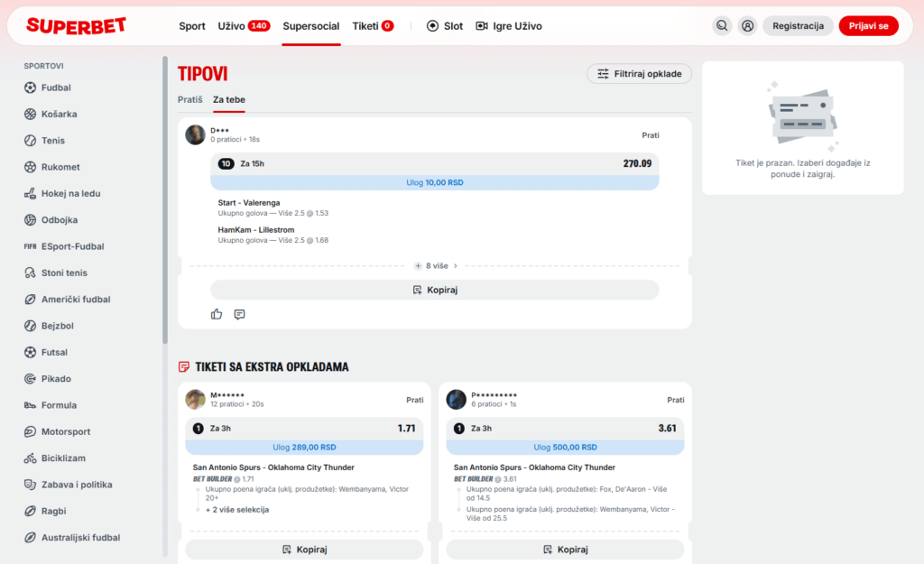Open Filtriraj opklade filter options
This screenshot has height=564, width=924.
pos(639,74)
